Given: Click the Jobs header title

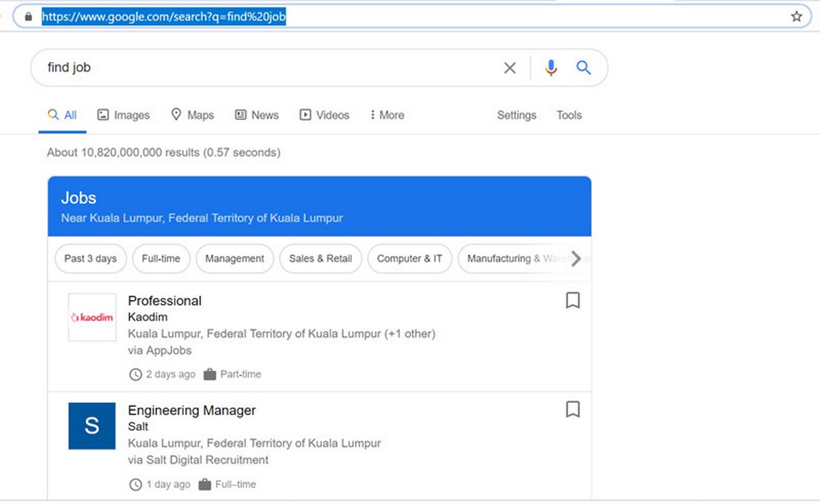Looking at the screenshot, I should [79, 198].
